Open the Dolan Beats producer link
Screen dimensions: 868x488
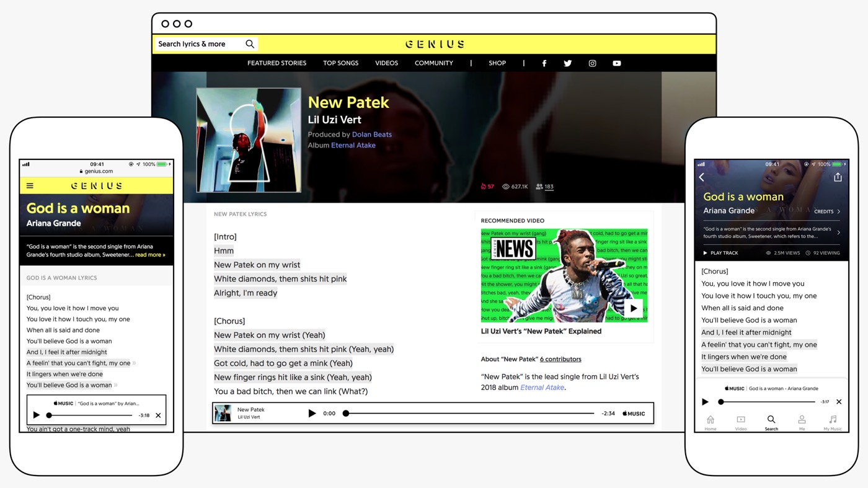click(x=372, y=135)
